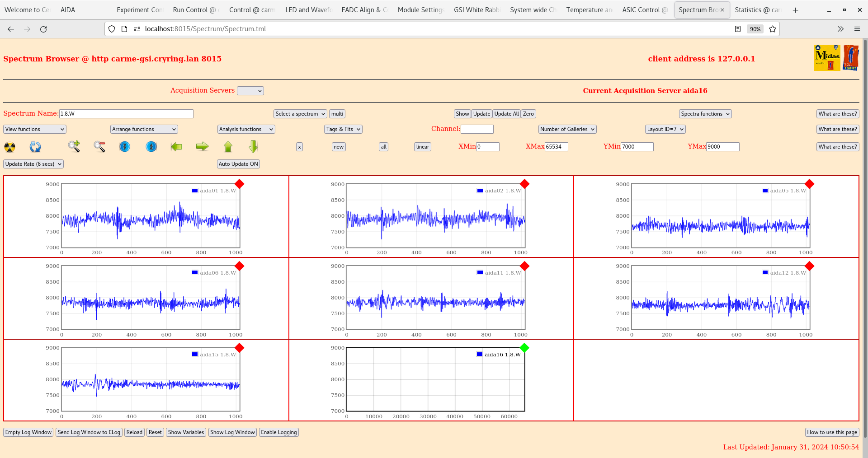This screenshot has width=868, height=458.
Task: Toggle the Auto Update ON button
Action: tap(238, 164)
